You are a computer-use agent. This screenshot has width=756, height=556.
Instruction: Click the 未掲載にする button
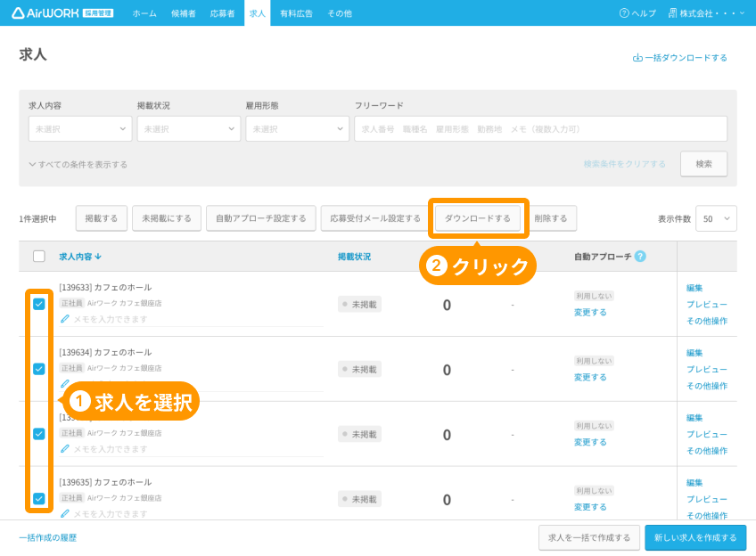[167, 218]
